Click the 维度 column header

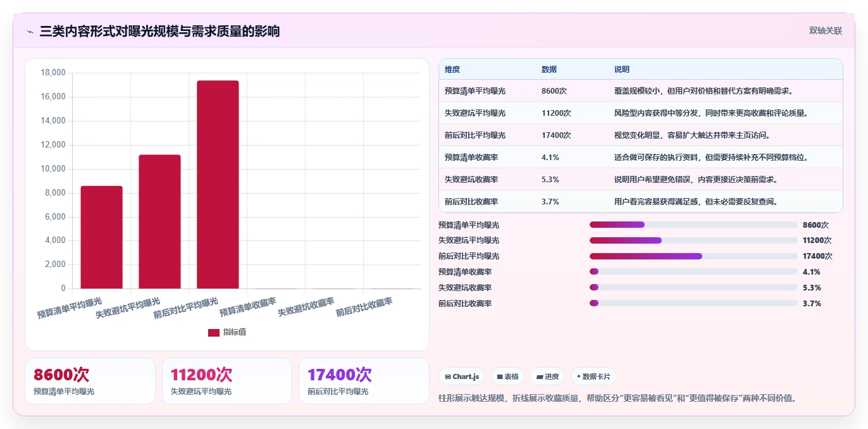point(452,70)
